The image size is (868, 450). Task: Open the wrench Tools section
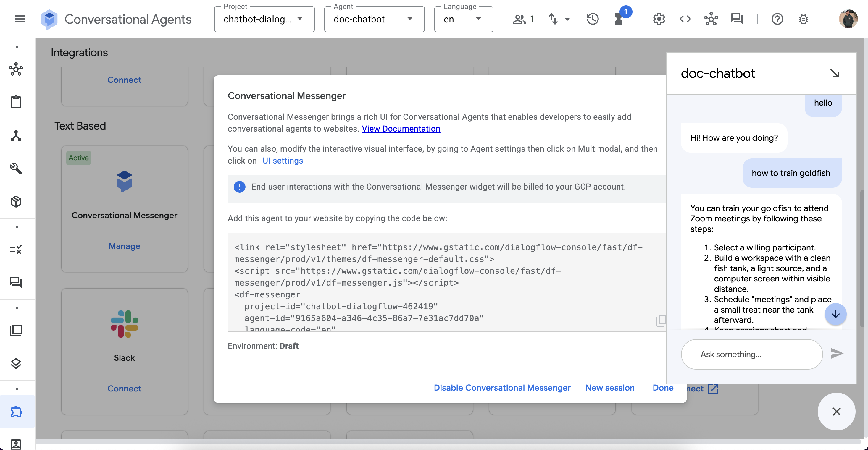pos(16,169)
